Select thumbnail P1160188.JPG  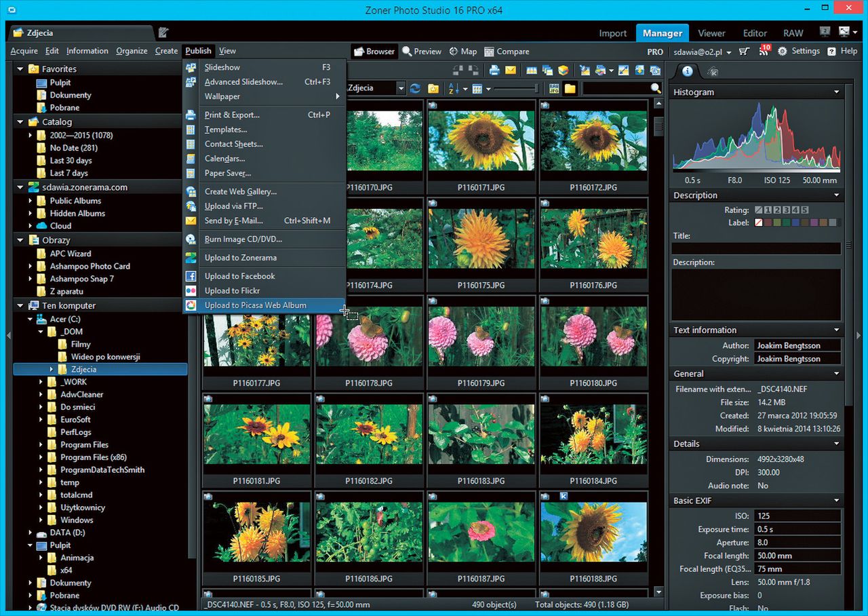(595, 538)
